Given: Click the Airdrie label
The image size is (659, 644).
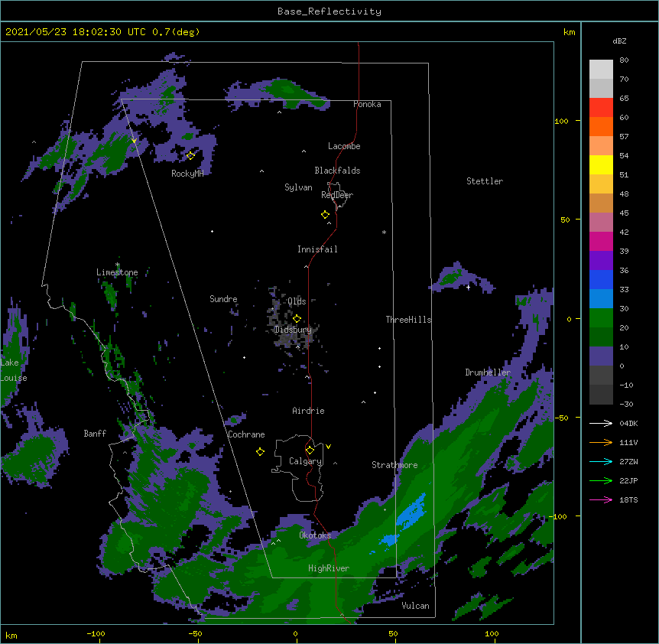Looking at the screenshot, I should [308, 411].
